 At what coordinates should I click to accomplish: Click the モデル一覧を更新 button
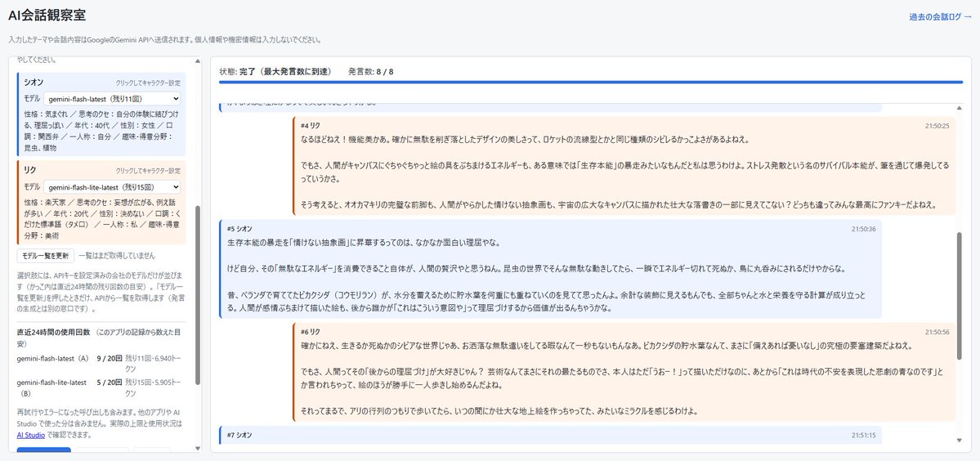point(46,256)
